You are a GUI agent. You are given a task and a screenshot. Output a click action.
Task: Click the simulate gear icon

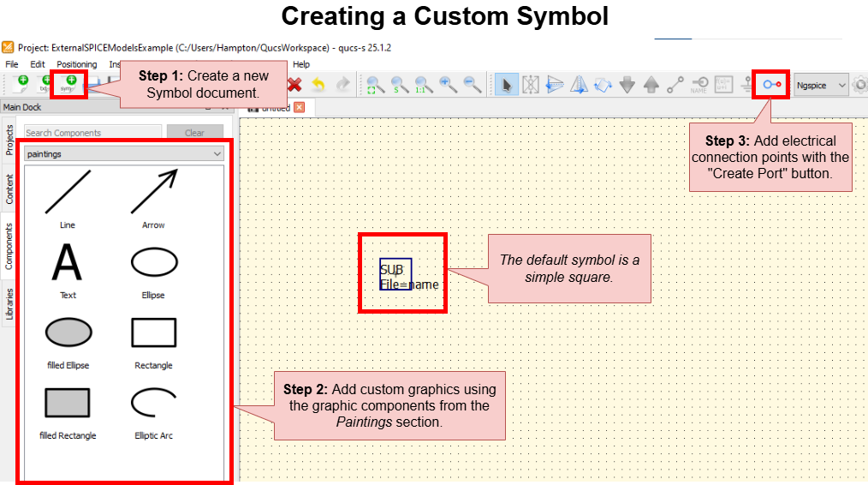click(860, 85)
